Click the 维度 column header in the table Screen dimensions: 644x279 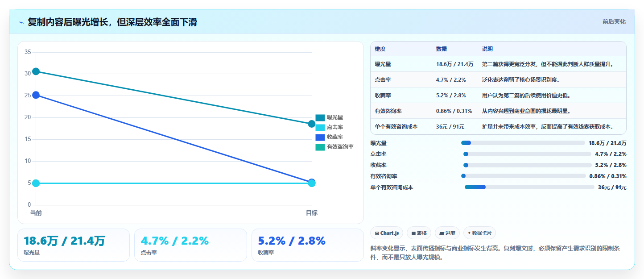[x=380, y=49]
